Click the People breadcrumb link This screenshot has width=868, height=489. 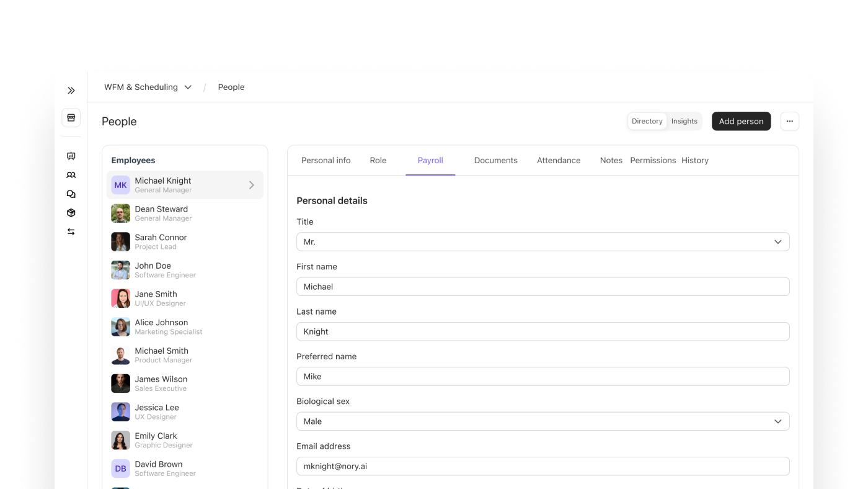231,87
